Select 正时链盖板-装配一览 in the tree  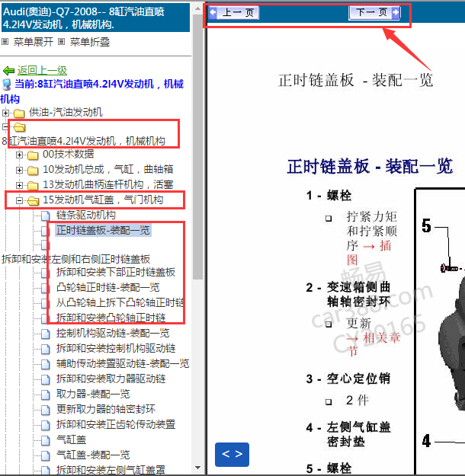click(x=103, y=230)
